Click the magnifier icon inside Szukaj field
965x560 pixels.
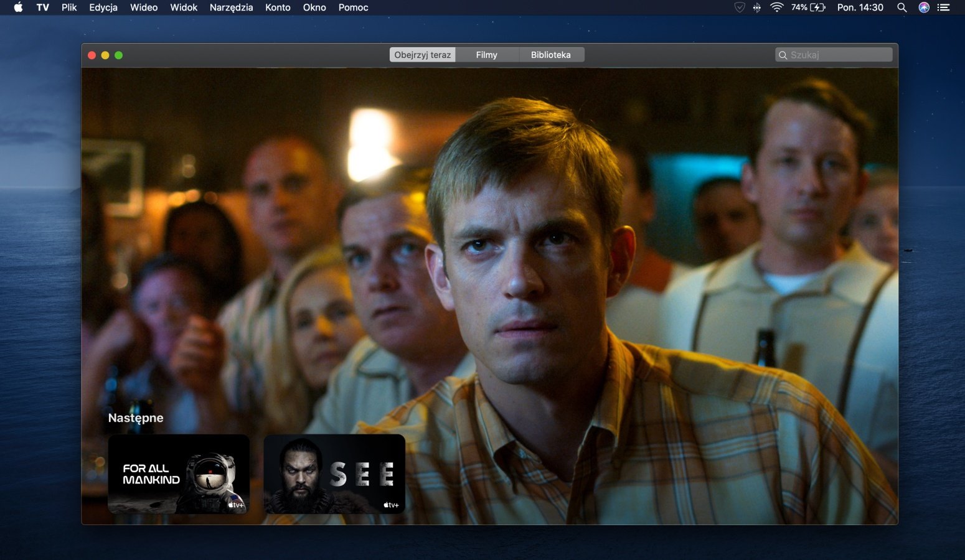[783, 55]
